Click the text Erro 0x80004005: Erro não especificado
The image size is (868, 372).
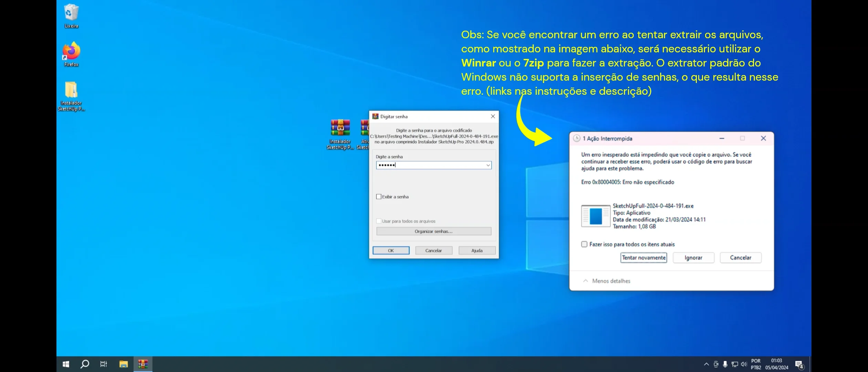(628, 182)
